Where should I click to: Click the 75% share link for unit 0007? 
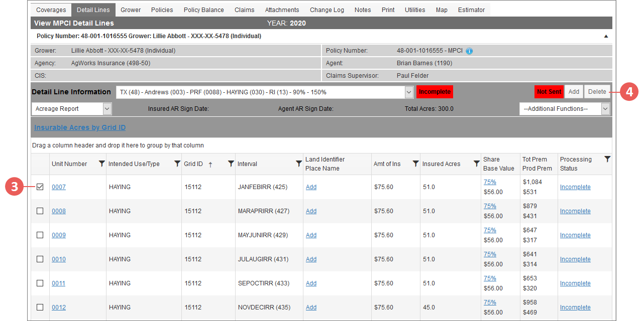pos(490,182)
